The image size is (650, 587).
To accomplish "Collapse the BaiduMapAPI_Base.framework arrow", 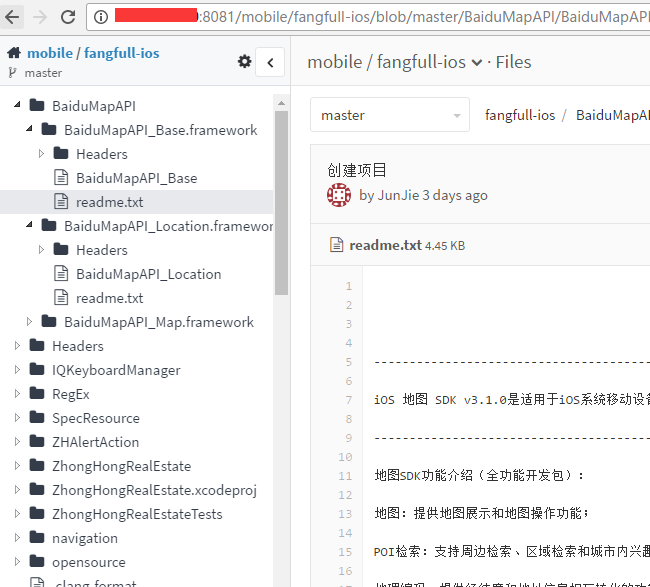I will 29,129.
